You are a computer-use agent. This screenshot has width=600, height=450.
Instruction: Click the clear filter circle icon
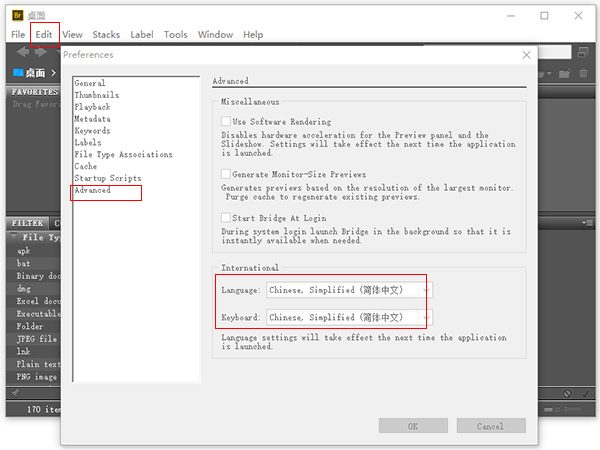(x=567, y=393)
